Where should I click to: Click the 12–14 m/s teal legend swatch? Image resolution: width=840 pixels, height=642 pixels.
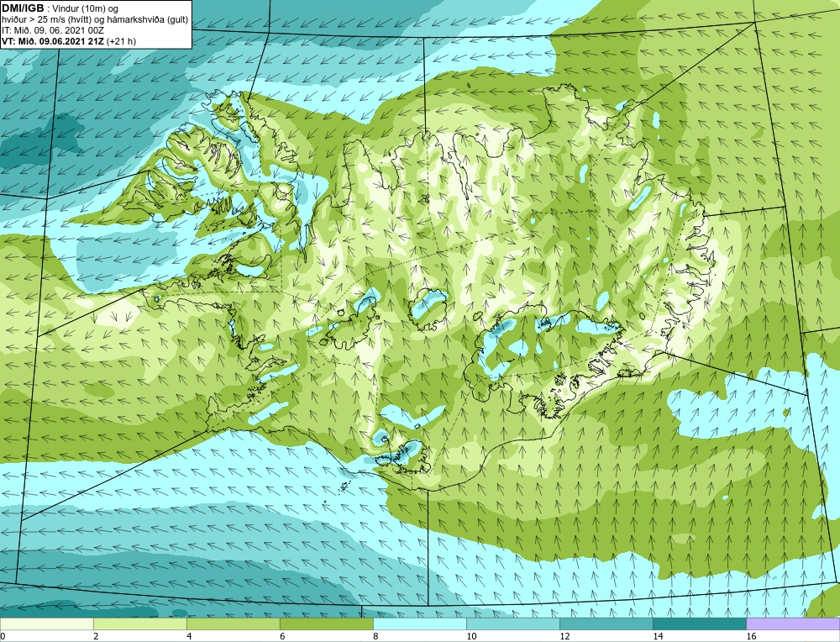pos(606,624)
